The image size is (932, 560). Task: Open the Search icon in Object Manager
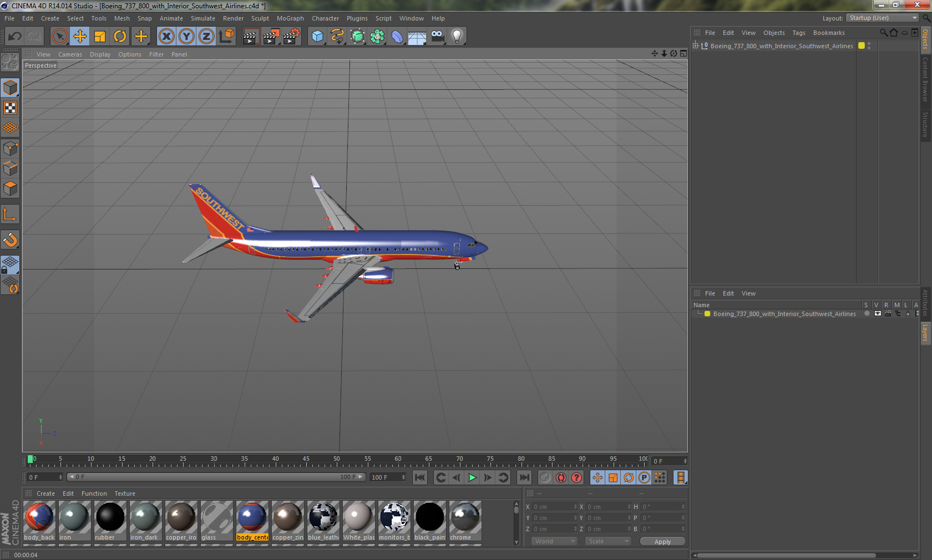pyautogui.click(x=883, y=33)
